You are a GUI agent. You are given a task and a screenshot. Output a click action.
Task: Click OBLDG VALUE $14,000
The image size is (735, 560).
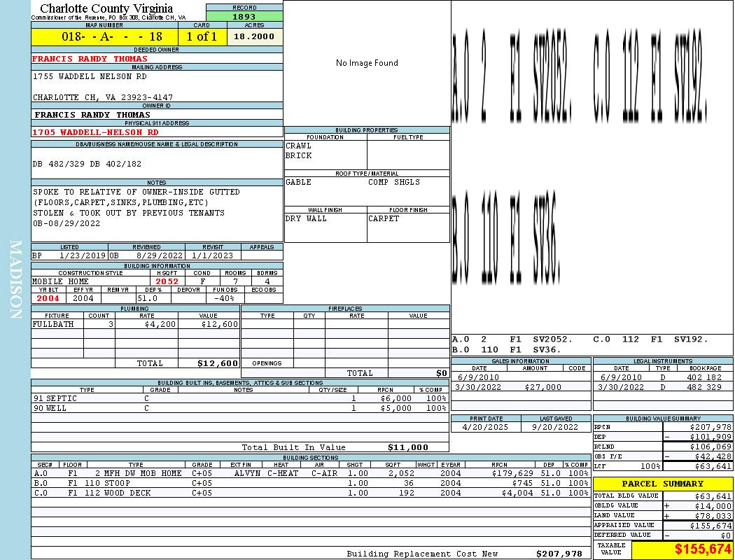tap(713, 506)
